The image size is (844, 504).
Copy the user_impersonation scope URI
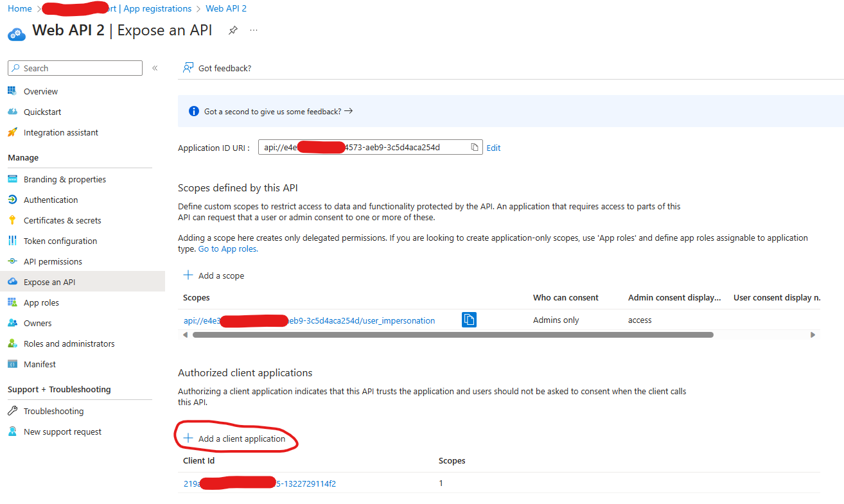469,319
